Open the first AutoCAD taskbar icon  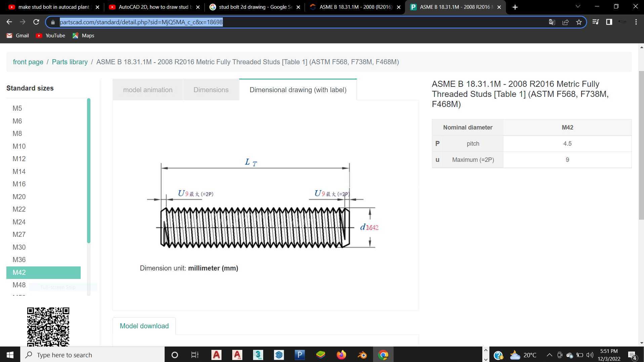point(216,355)
